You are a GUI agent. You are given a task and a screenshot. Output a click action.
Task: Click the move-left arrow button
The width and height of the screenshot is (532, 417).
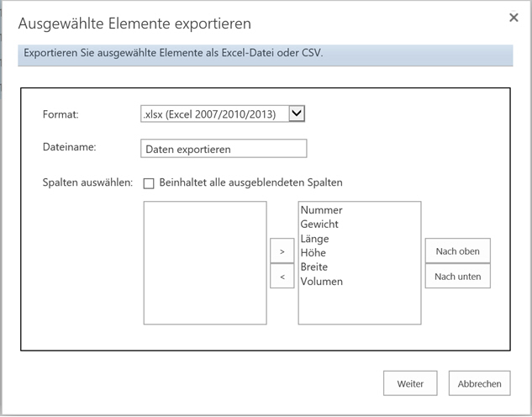click(x=282, y=277)
